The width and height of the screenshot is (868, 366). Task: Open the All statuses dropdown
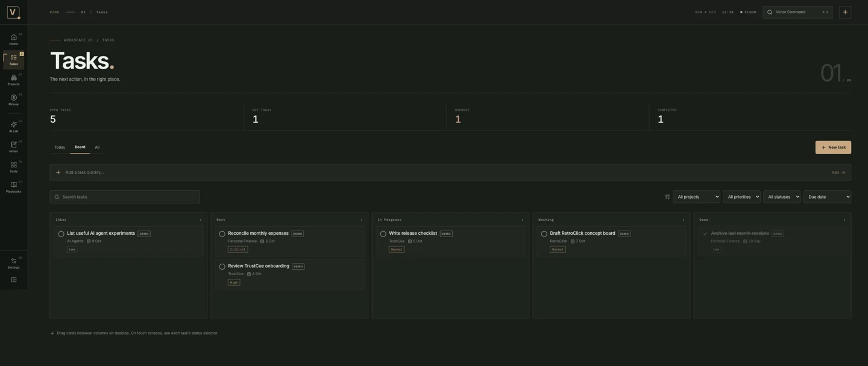[782, 197]
